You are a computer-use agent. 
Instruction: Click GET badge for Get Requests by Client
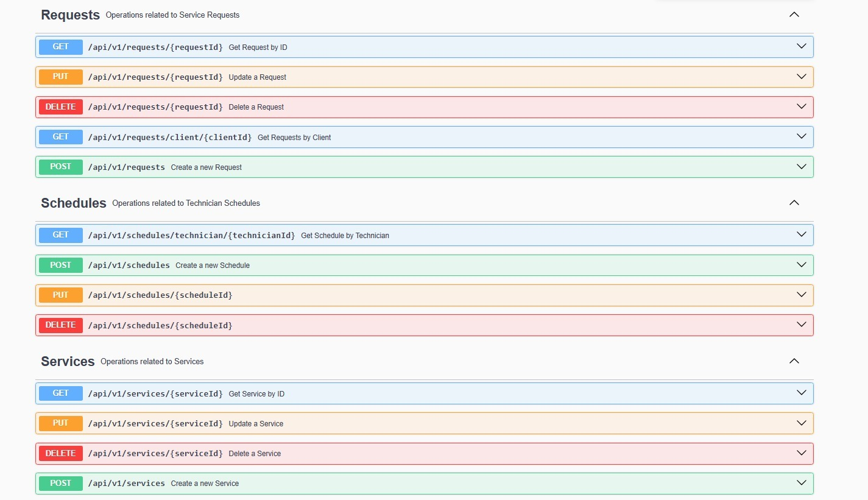click(x=61, y=137)
